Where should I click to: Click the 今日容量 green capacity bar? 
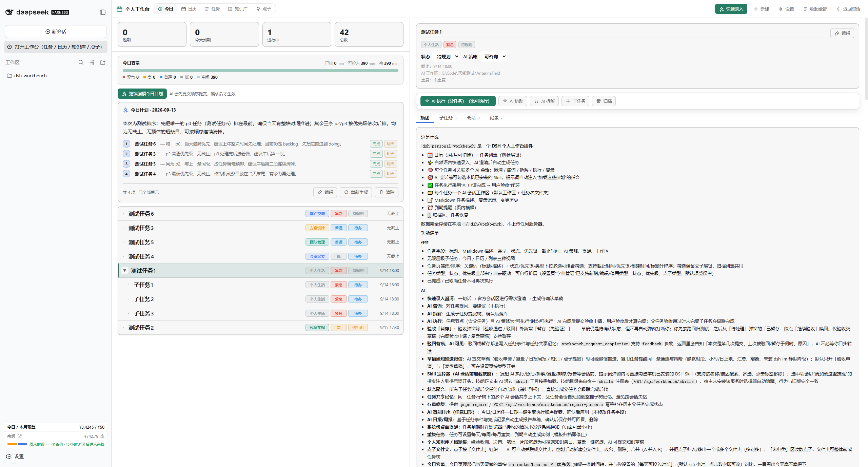pyautogui.click(x=260, y=71)
